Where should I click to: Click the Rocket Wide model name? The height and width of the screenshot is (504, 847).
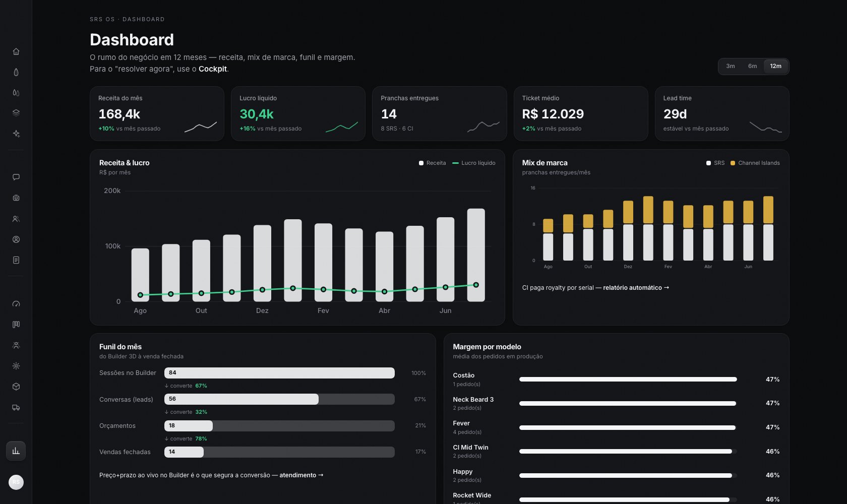click(472, 495)
